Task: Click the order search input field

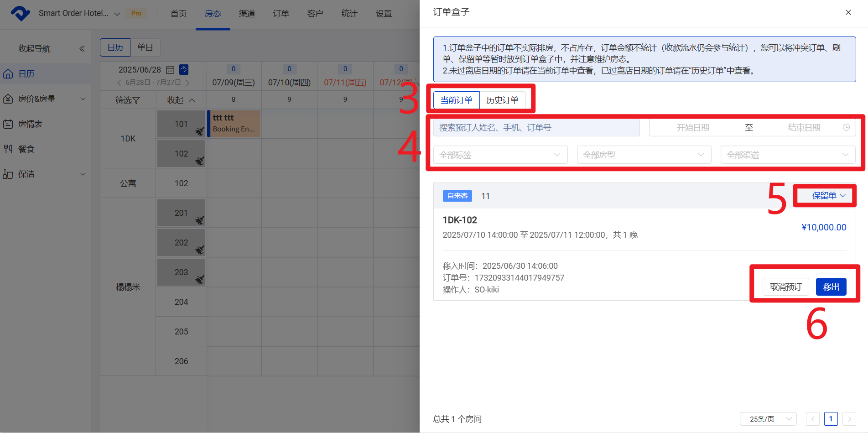Action: (x=536, y=128)
